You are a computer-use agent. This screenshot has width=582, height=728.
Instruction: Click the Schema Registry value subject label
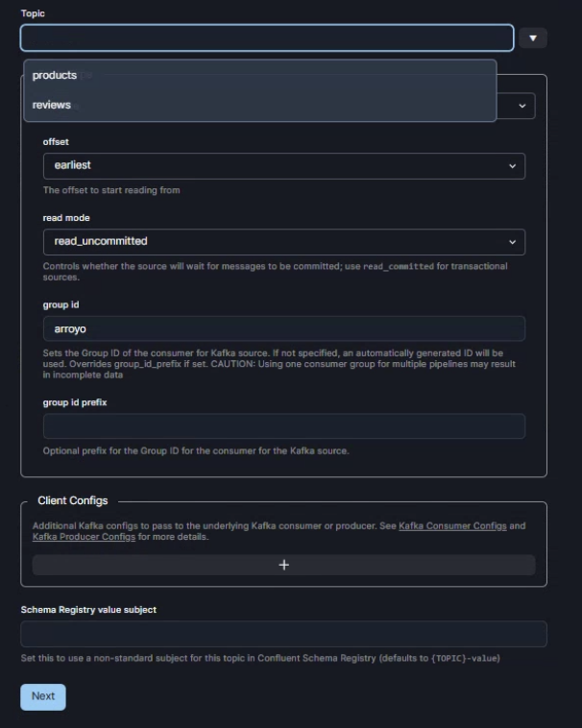click(x=88, y=610)
